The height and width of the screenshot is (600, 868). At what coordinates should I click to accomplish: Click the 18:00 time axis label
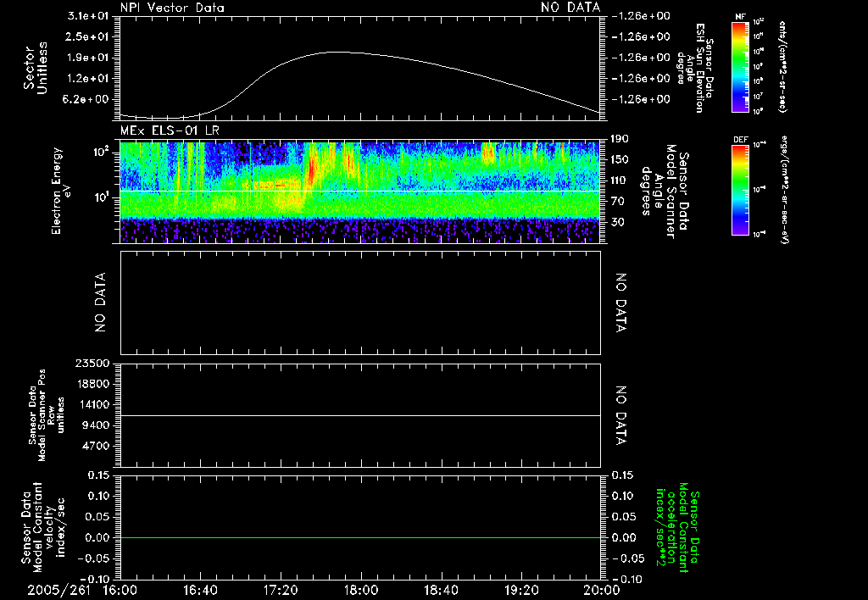click(x=361, y=590)
